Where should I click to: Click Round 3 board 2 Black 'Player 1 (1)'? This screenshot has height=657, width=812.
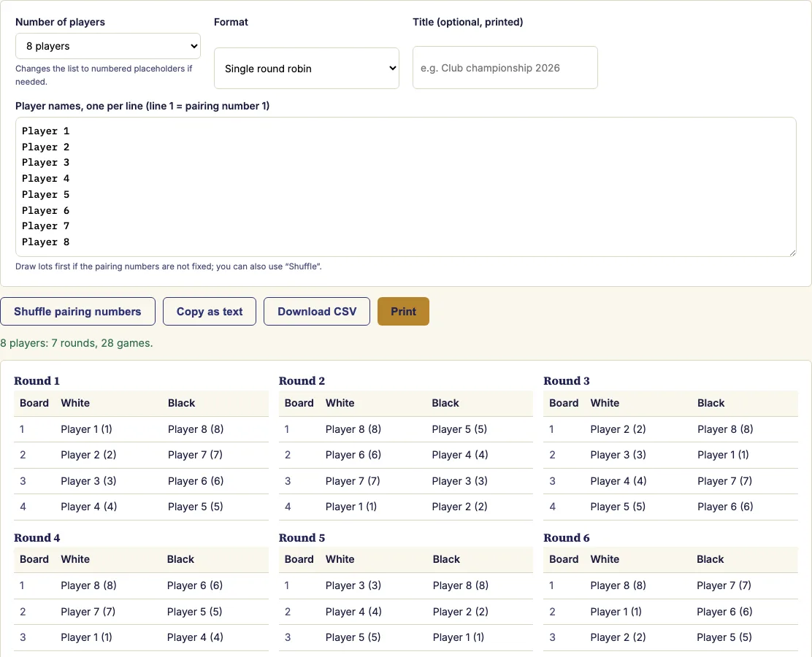(x=723, y=455)
